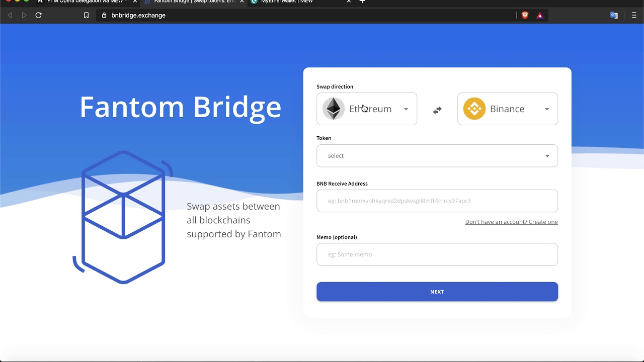This screenshot has height=362, width=644.
Task: Click the 'Memo (optional)' label
Action: (337, 237)
